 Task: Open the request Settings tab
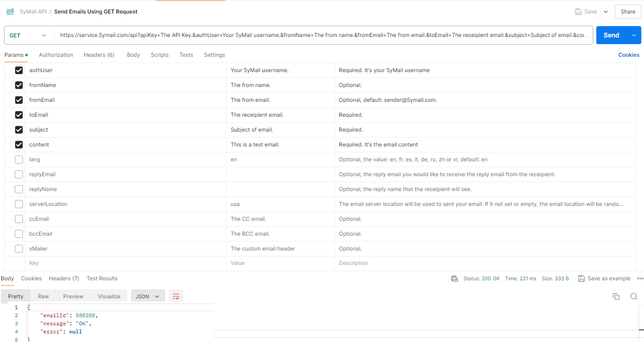(x=214, y=55)
